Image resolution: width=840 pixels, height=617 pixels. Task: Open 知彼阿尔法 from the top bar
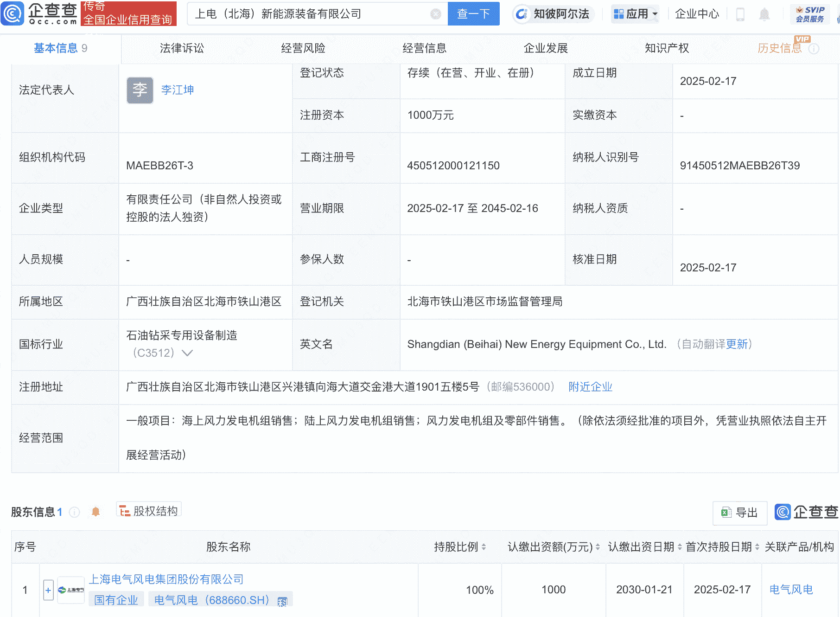coord(553,14)
